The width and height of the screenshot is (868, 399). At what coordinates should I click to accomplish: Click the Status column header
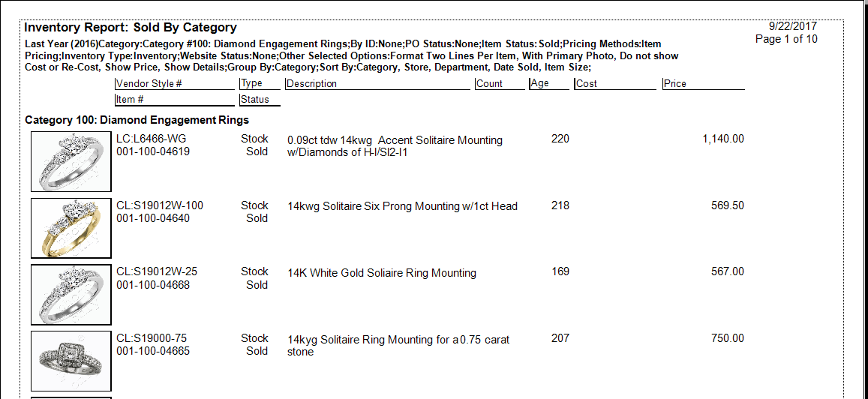(255, 100)
